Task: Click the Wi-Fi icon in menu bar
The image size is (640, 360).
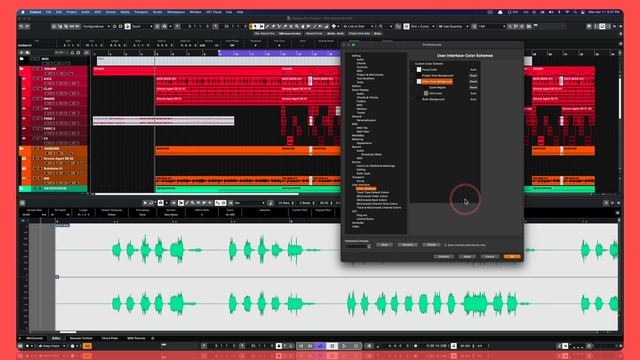Action: coord(567,12)
